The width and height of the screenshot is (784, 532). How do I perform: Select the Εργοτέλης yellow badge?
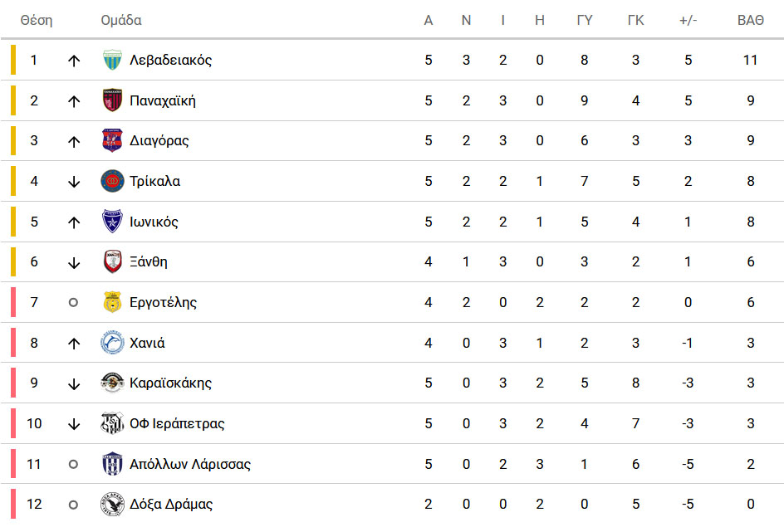point(112,302)
